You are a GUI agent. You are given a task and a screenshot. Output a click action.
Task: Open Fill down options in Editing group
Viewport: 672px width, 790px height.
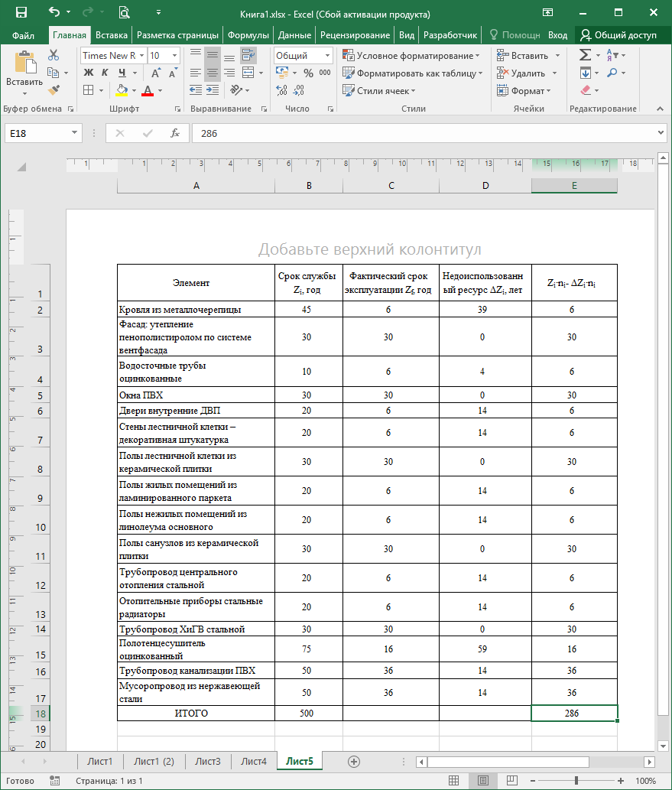[585, 73]
